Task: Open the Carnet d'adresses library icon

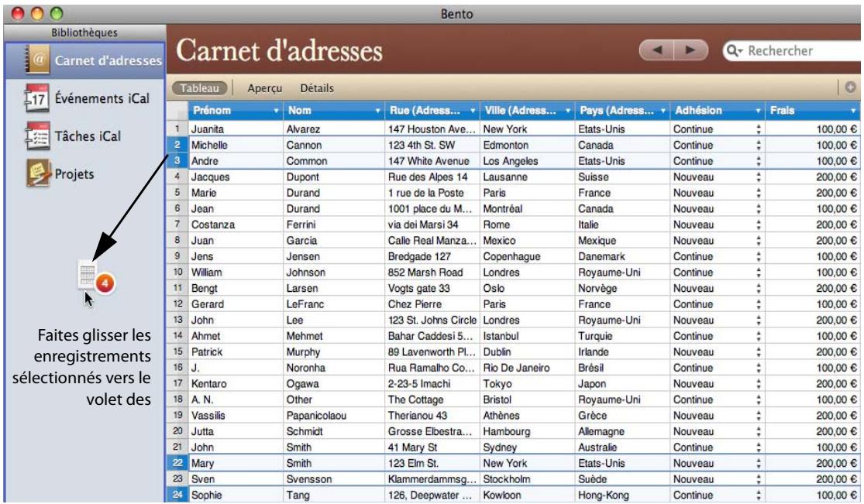Action: coord(37,60)
